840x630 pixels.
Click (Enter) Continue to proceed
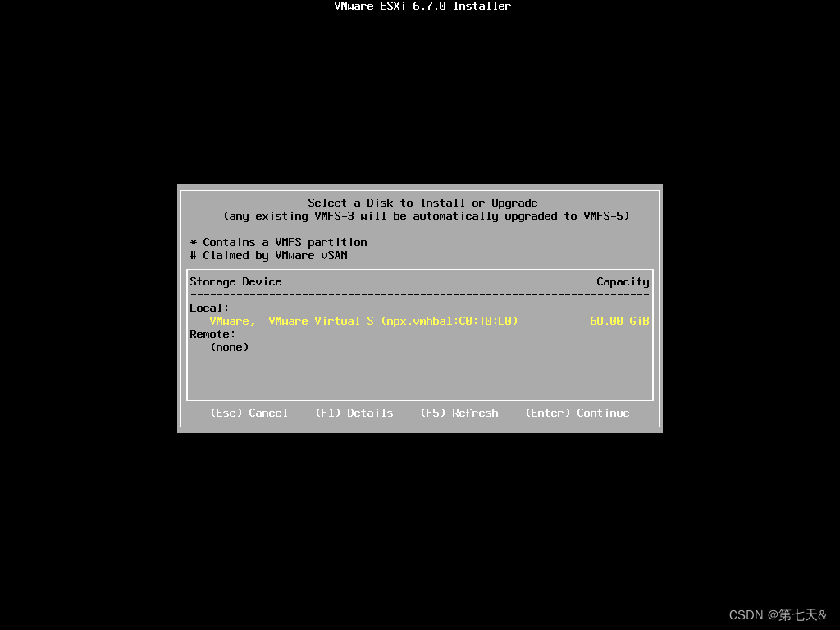pyautogui.click(x=577, y=413)
